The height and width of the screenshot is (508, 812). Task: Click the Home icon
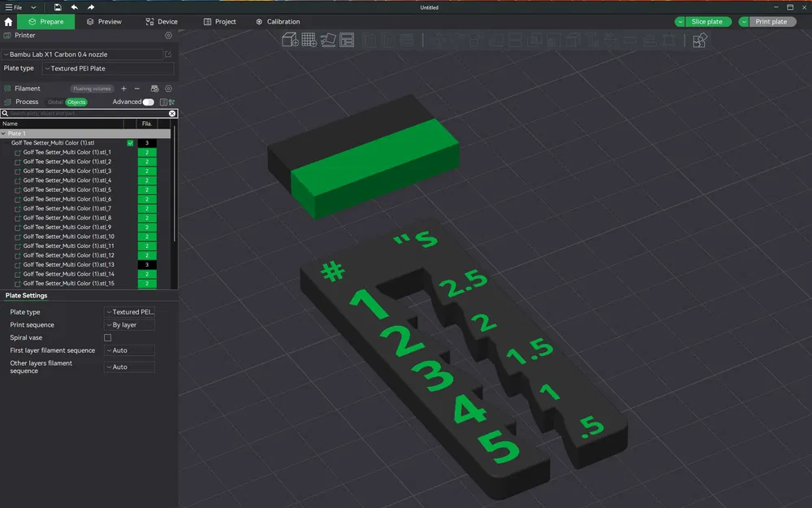click(x=8, y=22)
